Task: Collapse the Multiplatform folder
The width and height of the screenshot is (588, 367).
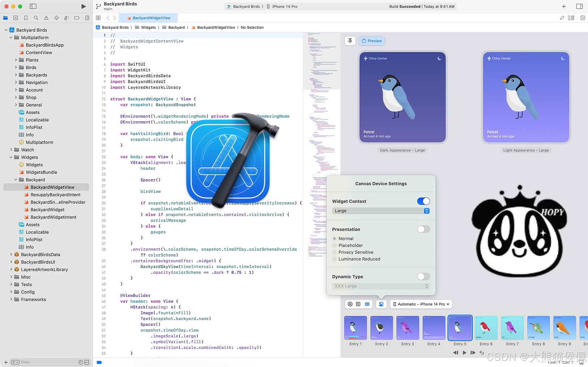Action: pos(11,38)
